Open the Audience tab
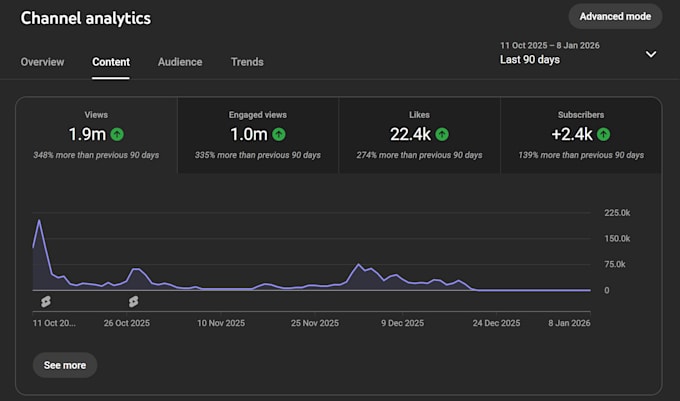The image size is (680, 401). [180, 62]
